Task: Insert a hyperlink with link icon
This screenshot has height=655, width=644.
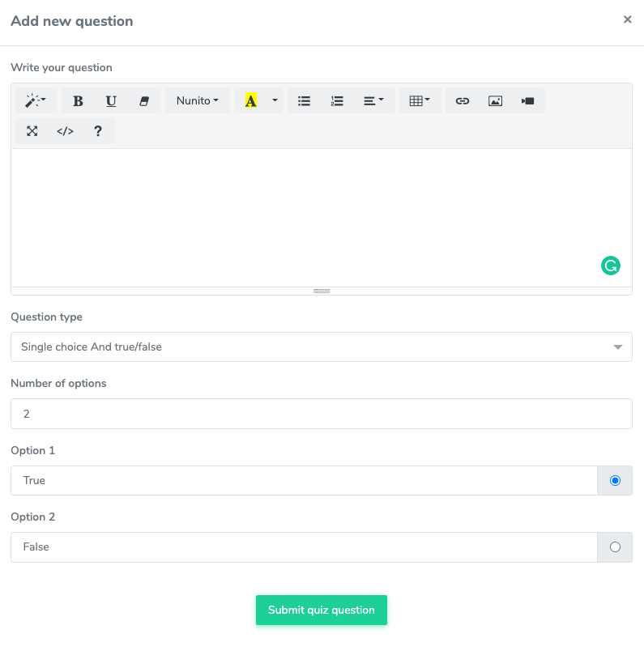Action: tap(462, 101)
